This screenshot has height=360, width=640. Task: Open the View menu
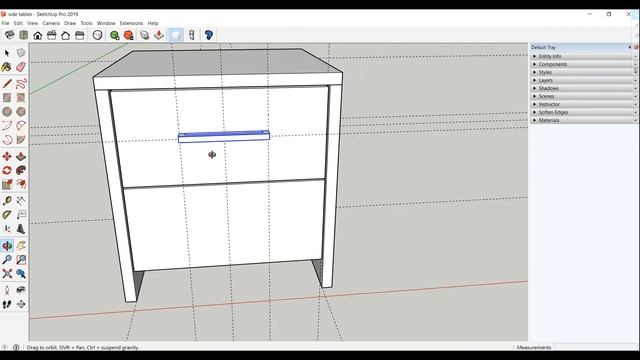[x=32, y=23]
